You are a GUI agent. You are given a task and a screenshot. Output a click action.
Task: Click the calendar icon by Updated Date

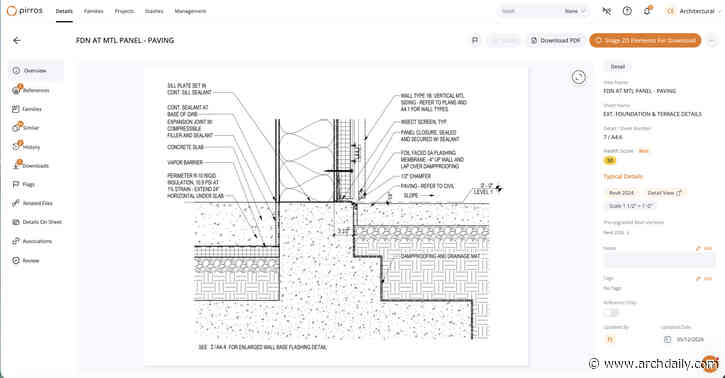tap(667, 339)
